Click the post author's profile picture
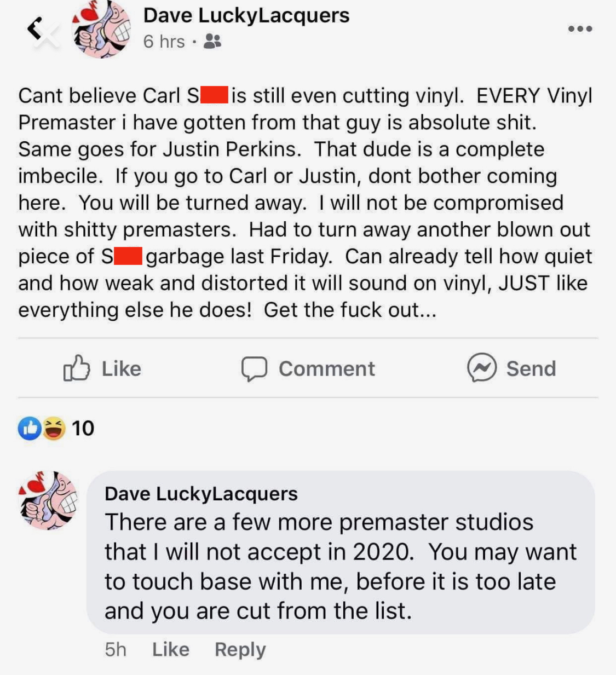616x675 pixels. 101,29
